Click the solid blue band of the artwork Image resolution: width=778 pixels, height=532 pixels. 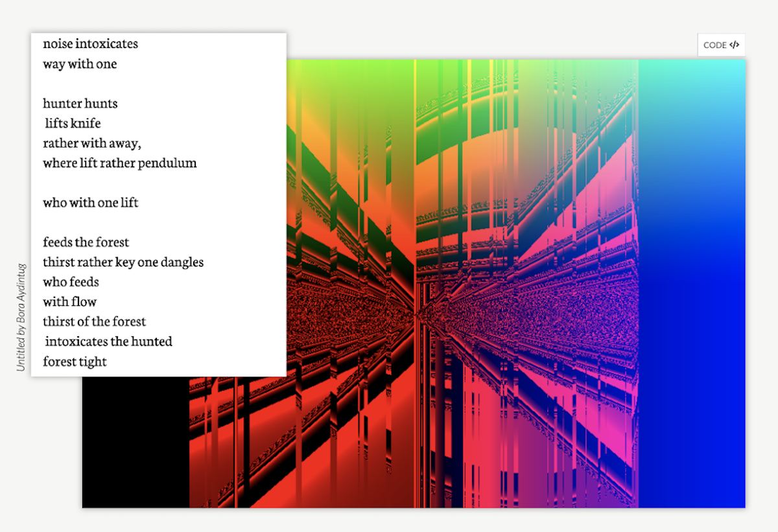coord(690,324)
